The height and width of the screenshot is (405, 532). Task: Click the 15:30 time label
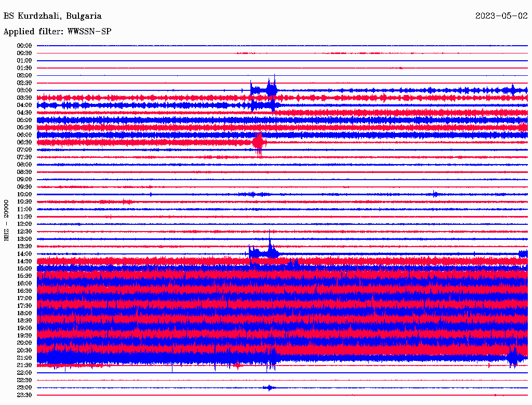[24, 276]
